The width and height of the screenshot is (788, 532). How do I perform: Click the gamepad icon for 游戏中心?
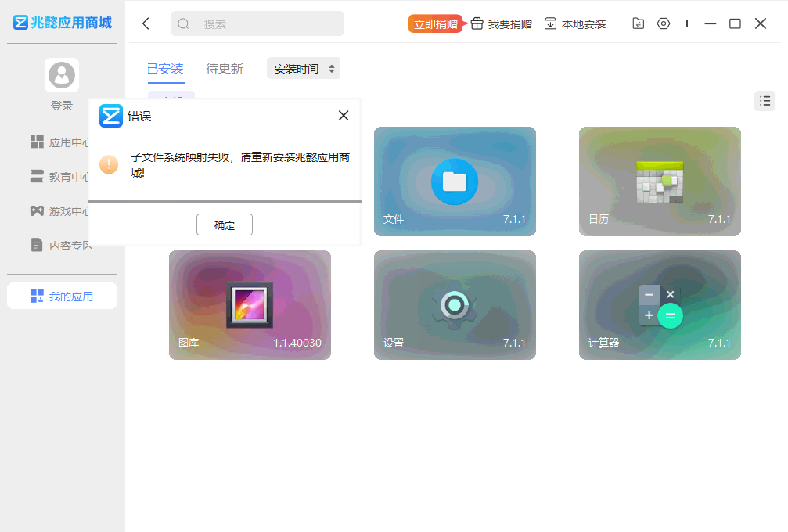pyautogui.click(x=37, y=210)
